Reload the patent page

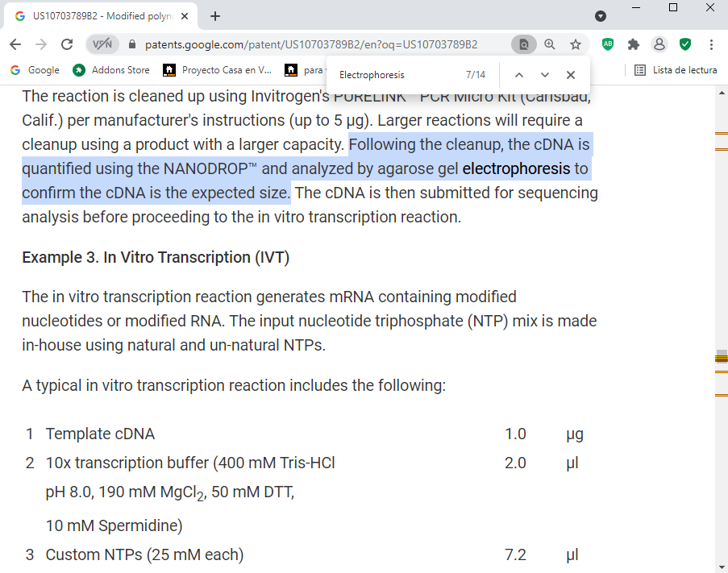pos(67,44)
